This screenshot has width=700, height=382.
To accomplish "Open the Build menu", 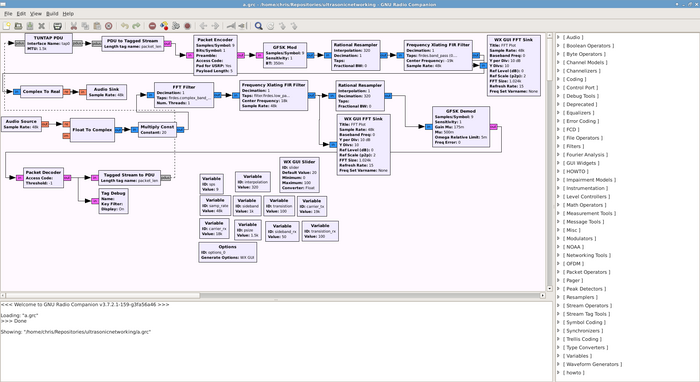I will coord(52,14).
